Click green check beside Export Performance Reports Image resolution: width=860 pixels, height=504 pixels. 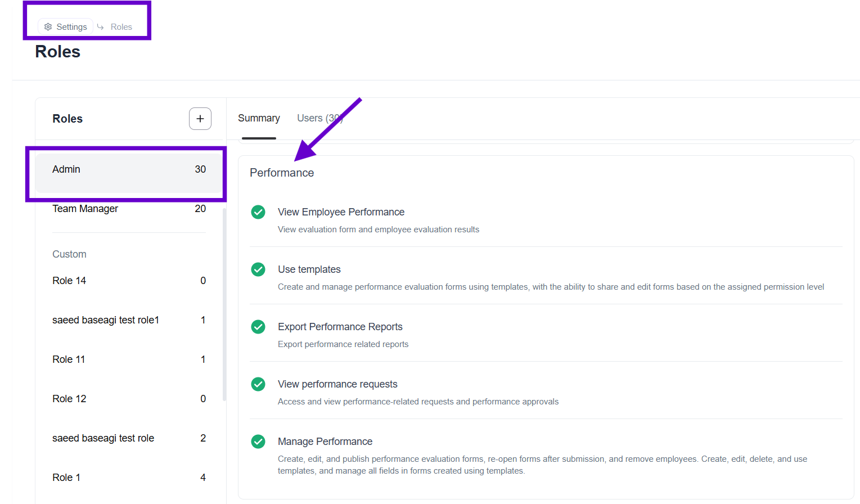coord(258,327)
